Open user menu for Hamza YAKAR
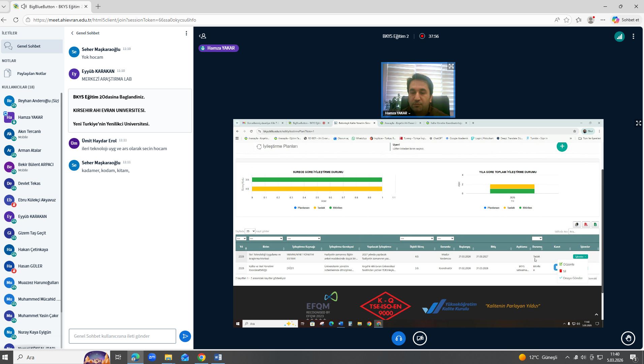Screen dimensions: 644x364 pyautogui.click(x=32, y=117)
